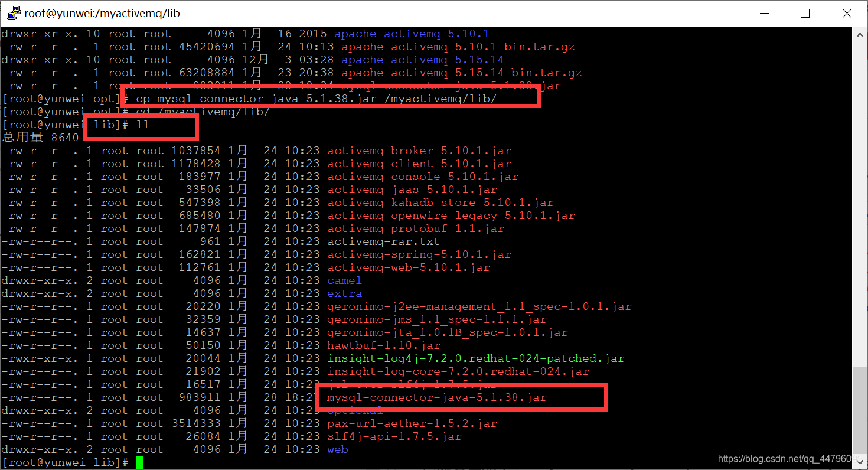Click the 总用量 8640 line
The image size is (868, 470).
tap(40, 138)
